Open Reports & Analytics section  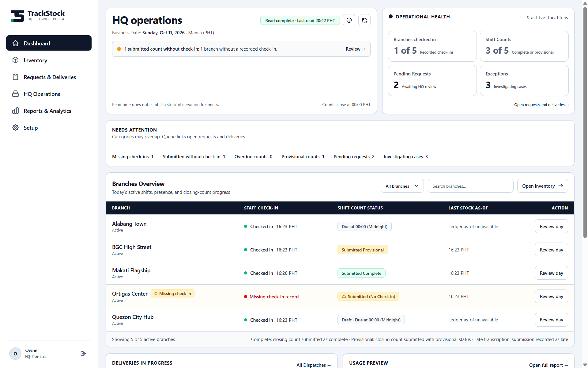49,111
